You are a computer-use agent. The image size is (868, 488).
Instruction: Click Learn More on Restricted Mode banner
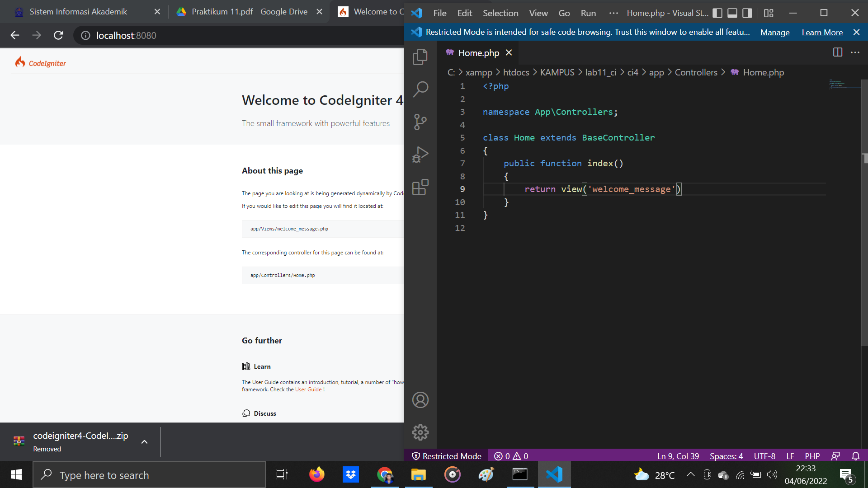tap(822, 32)
